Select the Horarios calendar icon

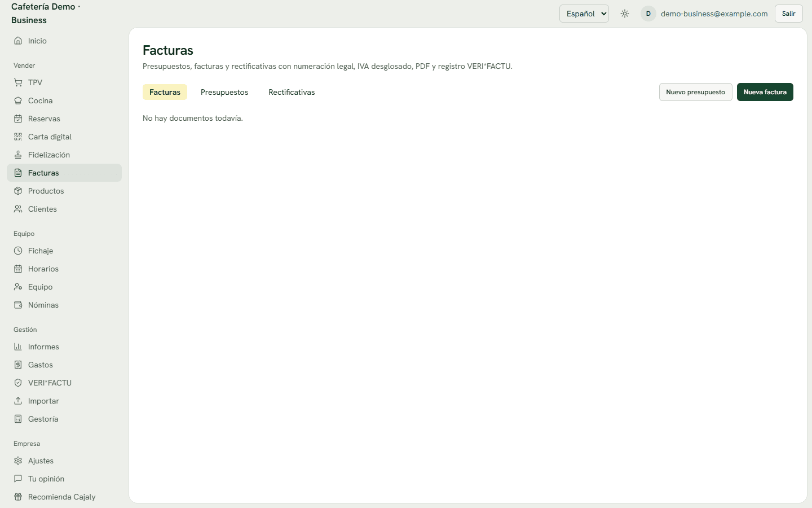pyautogui.click(x=18, y=269)
